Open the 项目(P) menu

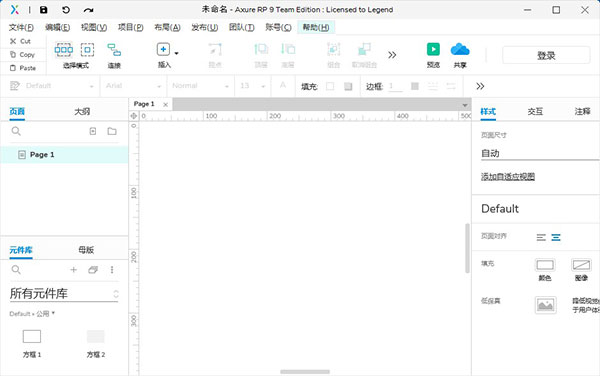pos(130,27)
